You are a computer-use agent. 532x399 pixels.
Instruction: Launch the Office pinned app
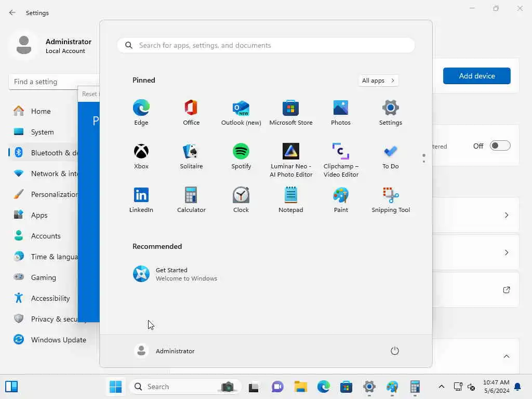[191, 113]
